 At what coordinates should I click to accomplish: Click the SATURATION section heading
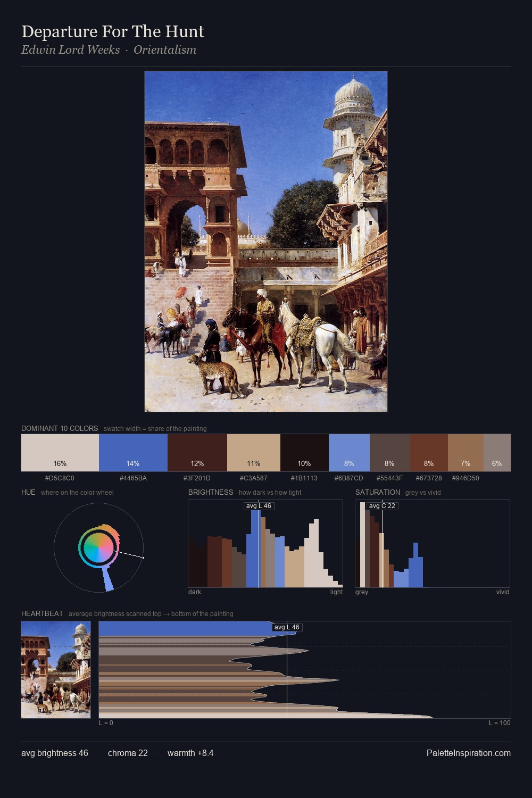point(378,492)
